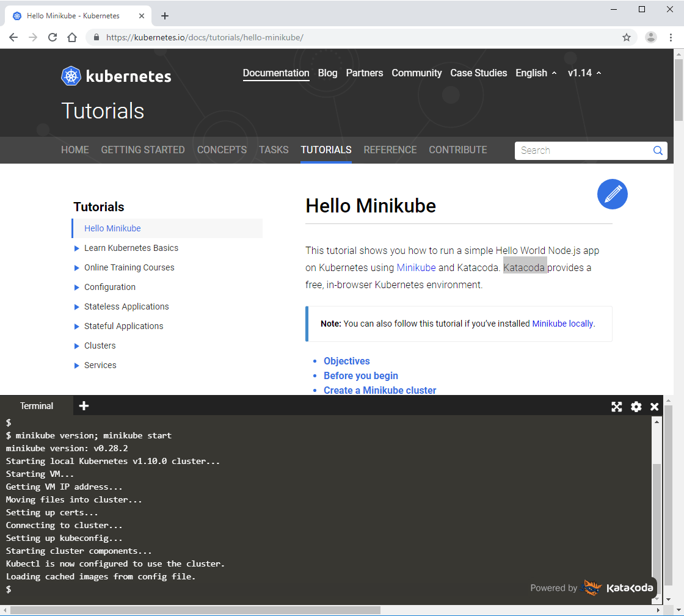Jump to Create a Minikube cluster link
Screen dimensions: 684x616
[380, 390]
